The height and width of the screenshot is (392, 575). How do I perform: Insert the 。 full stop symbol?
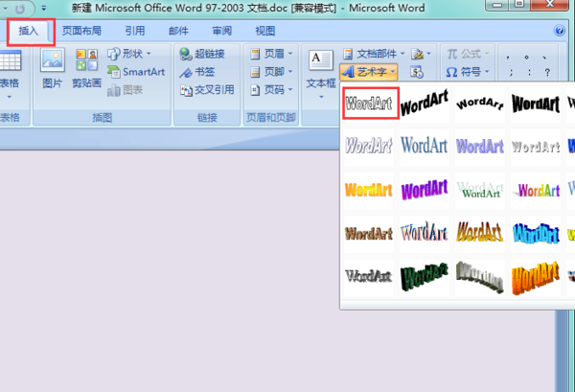click(x=526, y=58)
